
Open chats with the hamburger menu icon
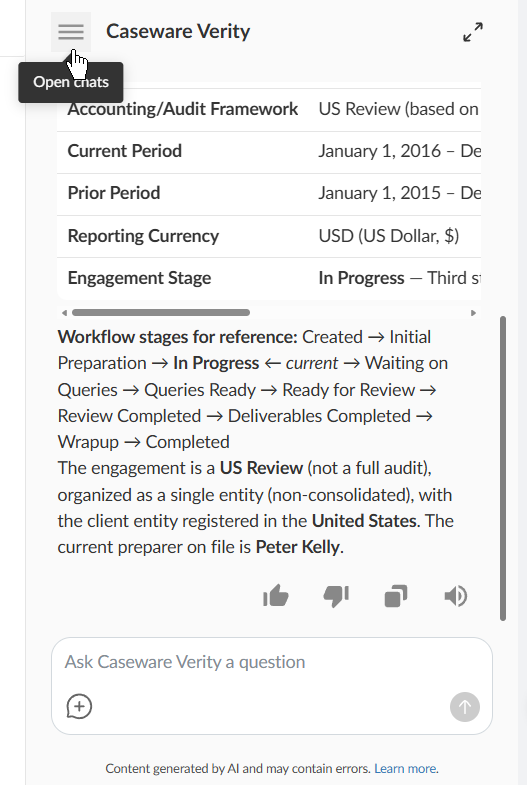[x=71, y=32]
